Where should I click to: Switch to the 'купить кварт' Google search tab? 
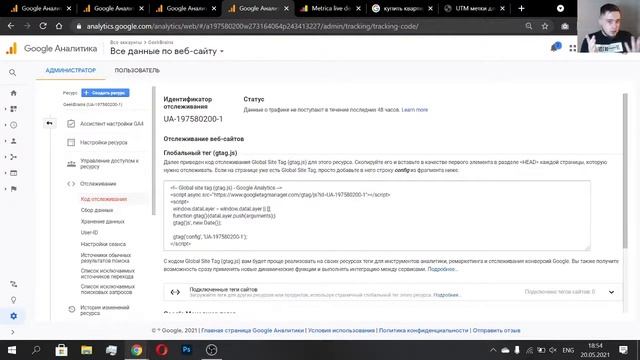click(x=402, y=8)
